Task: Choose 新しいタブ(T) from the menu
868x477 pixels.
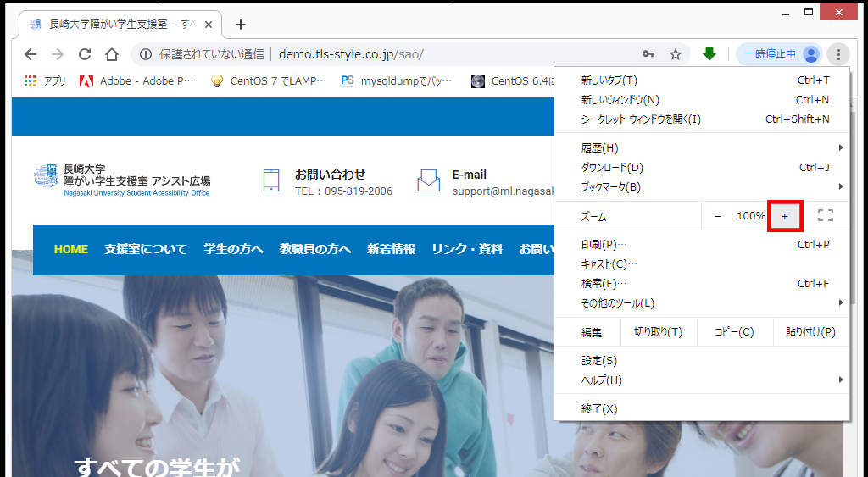Action: [x=701, y=80]
